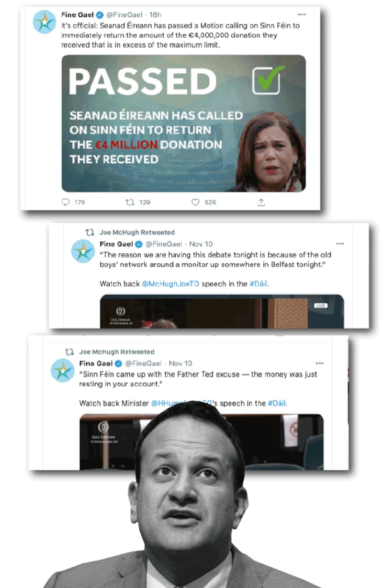Click the retweet icon showing 129
This screenshot has width=383, height=588.
click(x=129, y=202)
